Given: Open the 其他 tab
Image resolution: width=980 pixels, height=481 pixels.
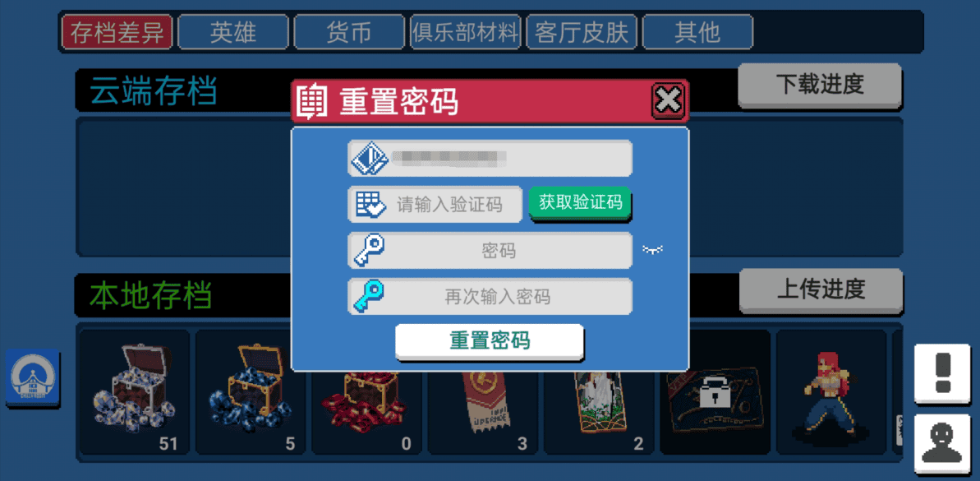Looking at the screenshot, I should click(x=697, y=32).
